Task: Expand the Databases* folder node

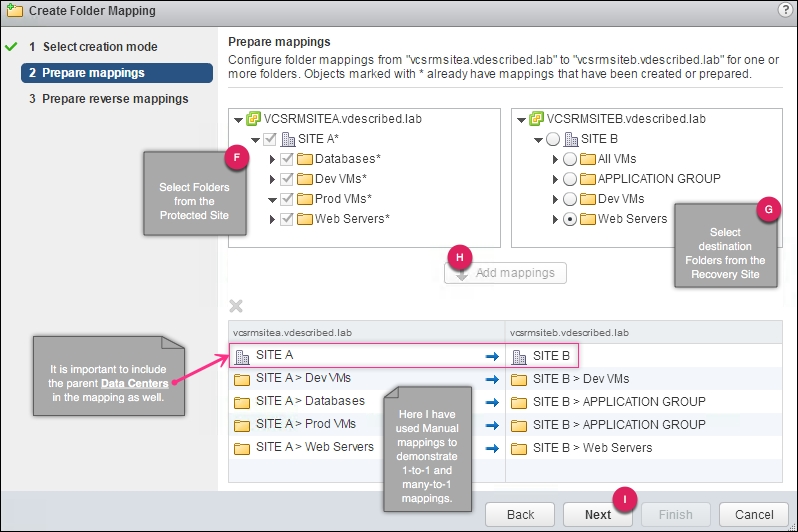Action: click(272, 159)
